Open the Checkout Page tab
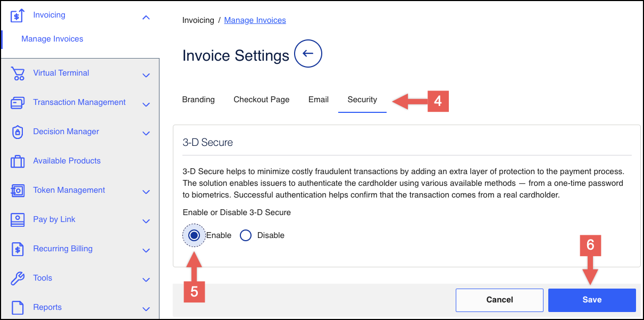The width and height of the screenshot is (644, 320). click(262, 100)
